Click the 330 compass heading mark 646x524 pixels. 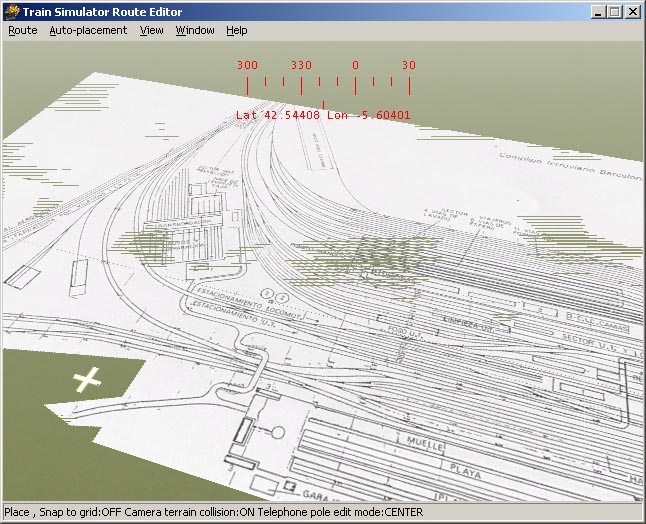click(x=301, y=65)
